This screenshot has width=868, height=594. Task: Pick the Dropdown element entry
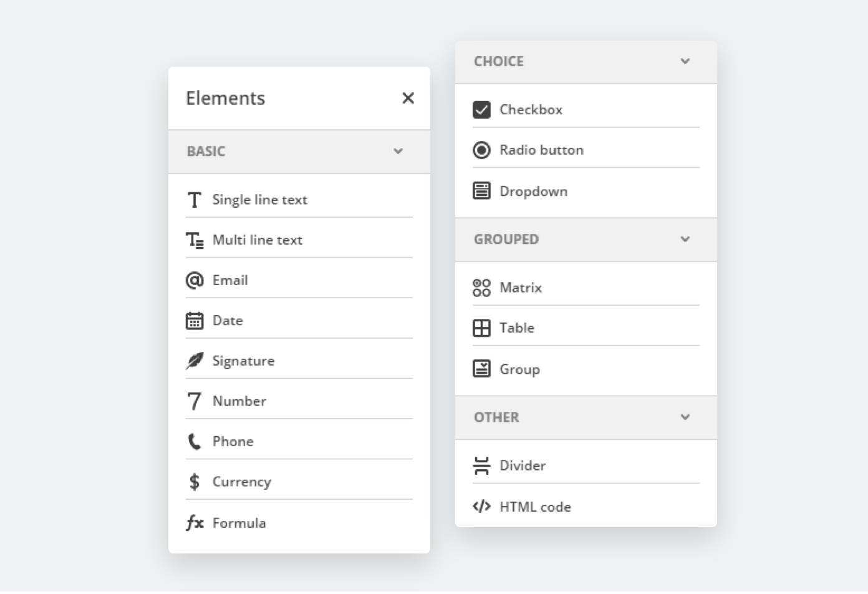(533, 192)
